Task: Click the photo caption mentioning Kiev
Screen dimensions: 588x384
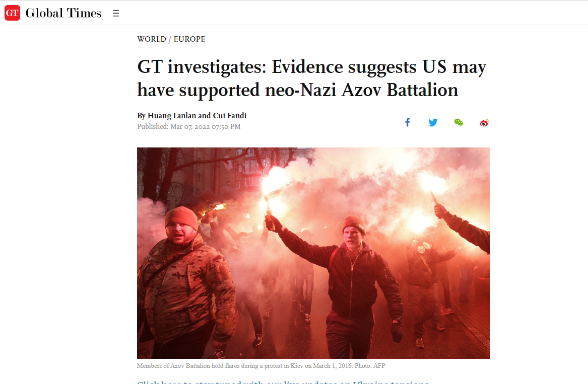Action: [x=261, y=366]
